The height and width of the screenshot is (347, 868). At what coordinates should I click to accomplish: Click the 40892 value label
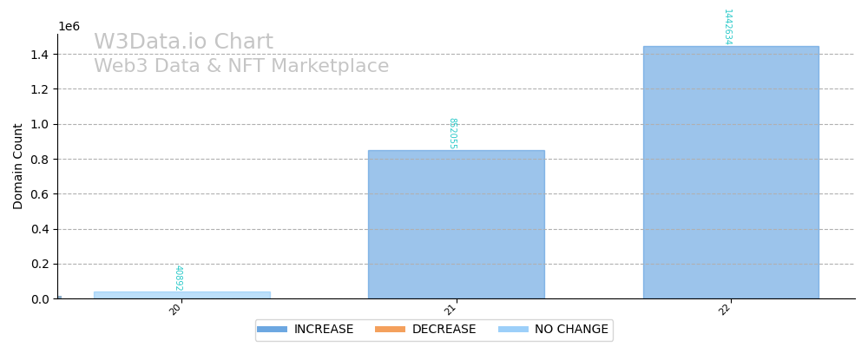point(178,278)
